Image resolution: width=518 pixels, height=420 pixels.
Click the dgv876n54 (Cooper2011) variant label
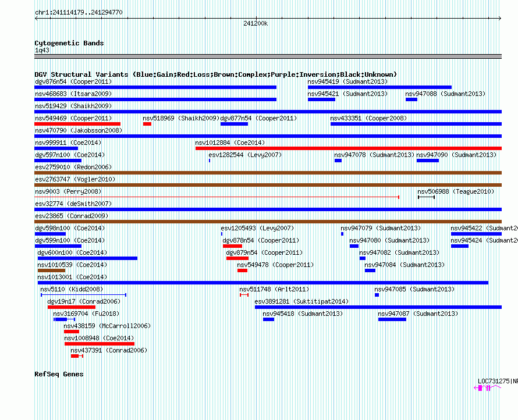[73, 81]
